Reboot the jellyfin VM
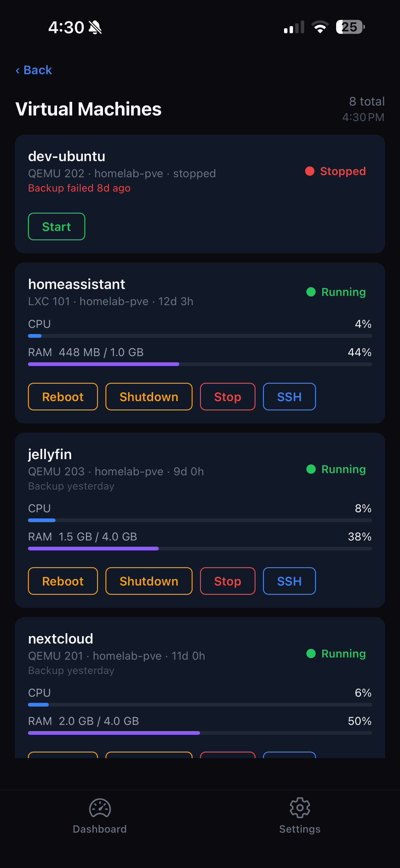Image resolution: width=400 pixels, height=868 pixels. pos(63,581)
